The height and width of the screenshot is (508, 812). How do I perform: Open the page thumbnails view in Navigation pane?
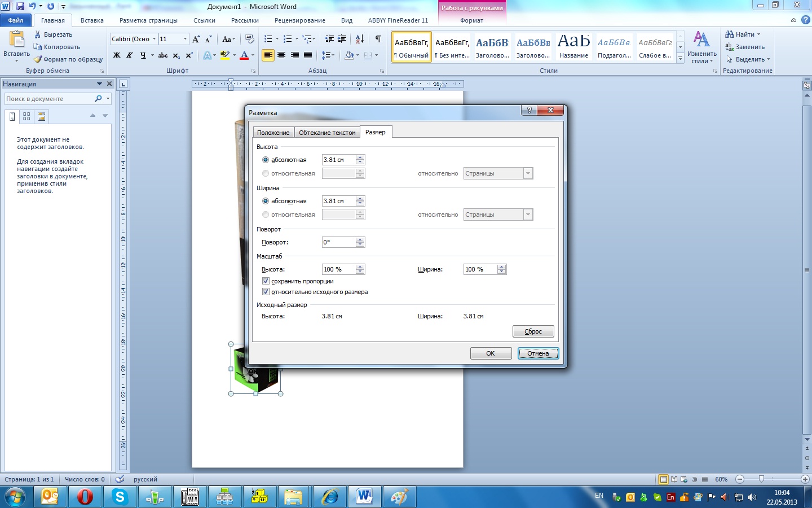27,116
